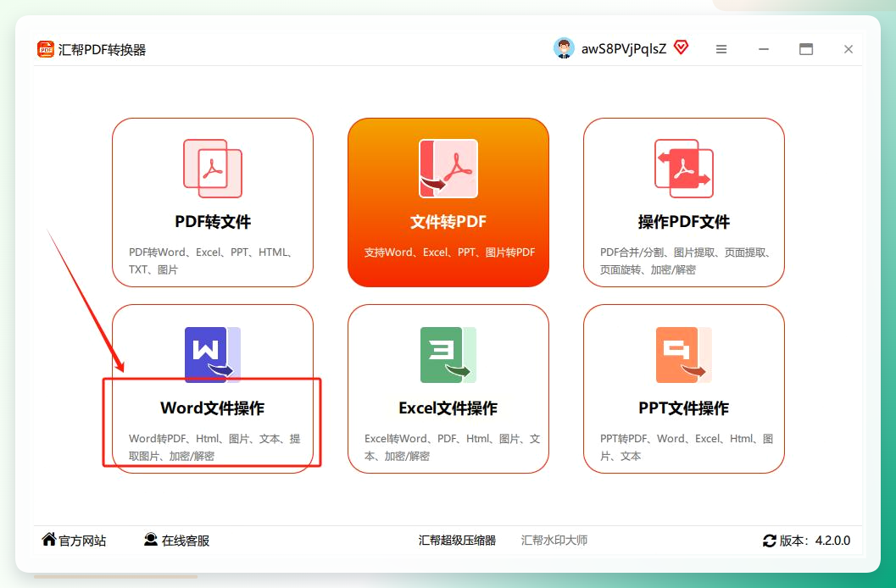
Task: Click the orange PPT file icon
Action: 684,354
